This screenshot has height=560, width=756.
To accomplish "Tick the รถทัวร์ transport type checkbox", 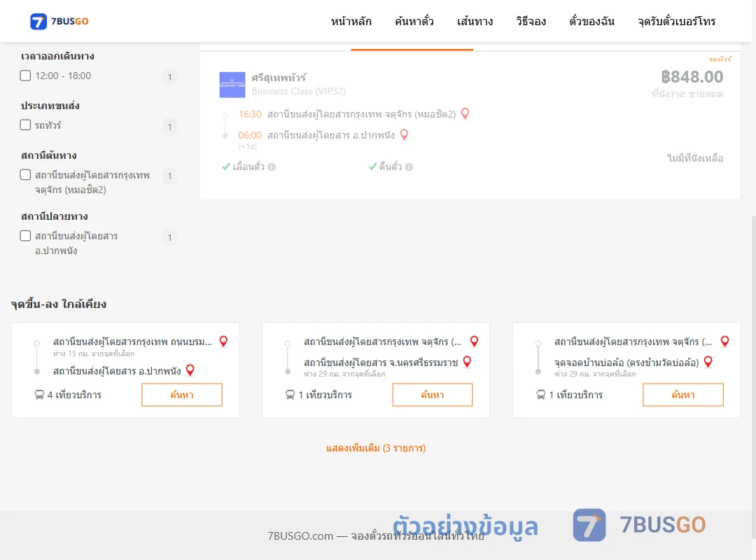I will tap(26, 125).
